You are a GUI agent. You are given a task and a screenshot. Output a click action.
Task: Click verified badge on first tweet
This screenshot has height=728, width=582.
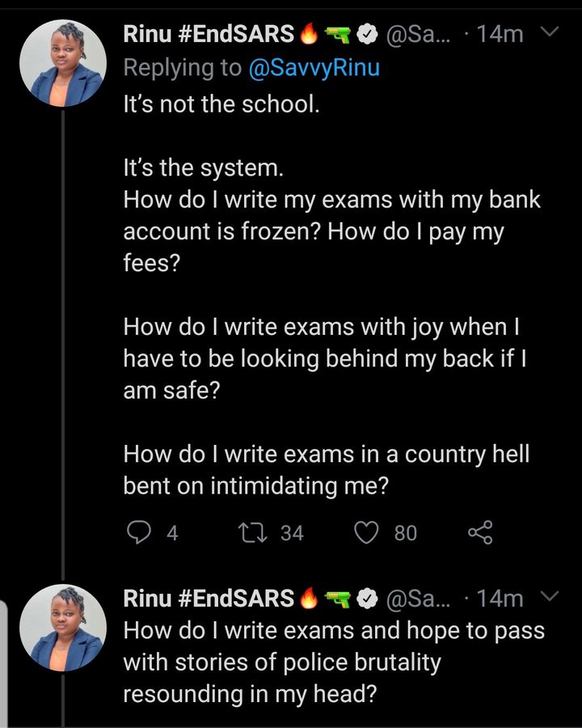pyautogui.click(x=367, y=35)
